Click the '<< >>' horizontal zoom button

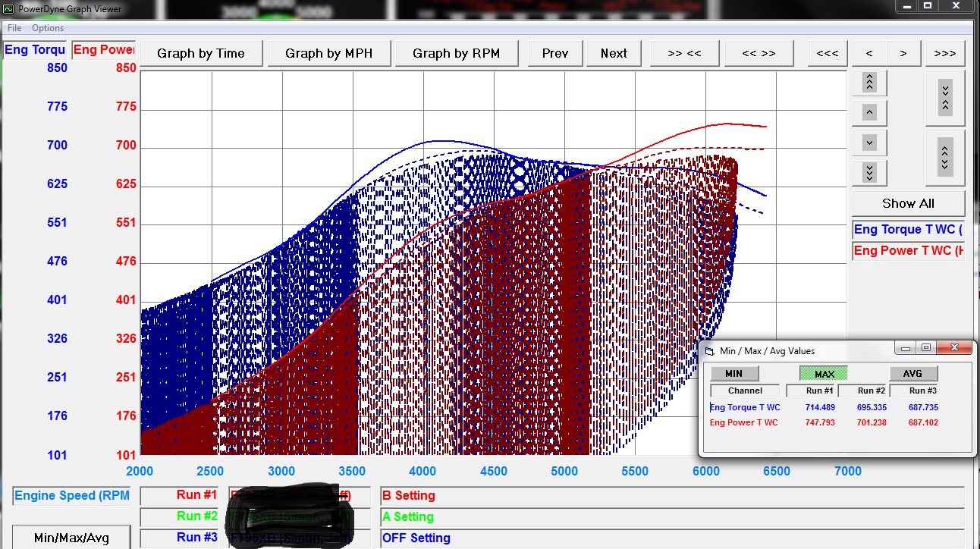pos(759,53)
